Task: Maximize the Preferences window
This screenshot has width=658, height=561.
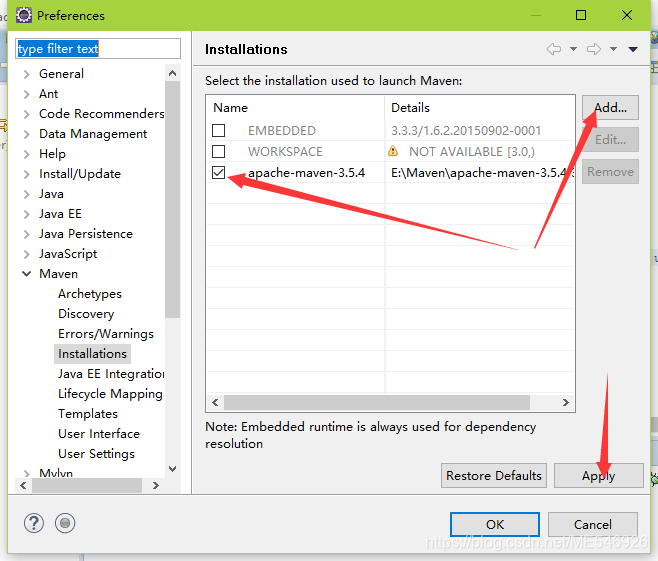Action: 581,16
